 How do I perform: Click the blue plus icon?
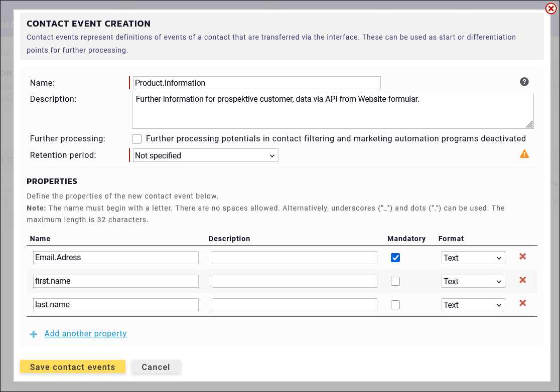[34, 334]
